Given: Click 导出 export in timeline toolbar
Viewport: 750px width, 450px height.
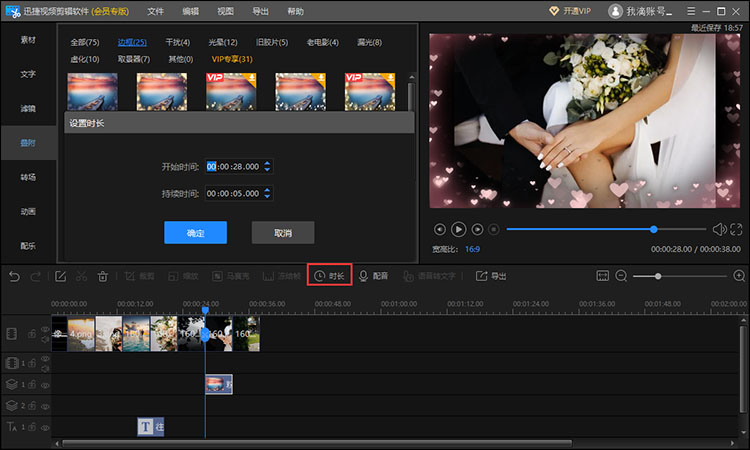Looking at the screenshot, I should point(491,276).
